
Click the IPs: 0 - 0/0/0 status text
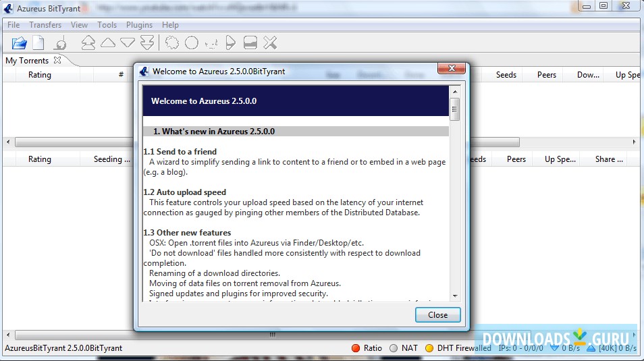click(520, 348)
